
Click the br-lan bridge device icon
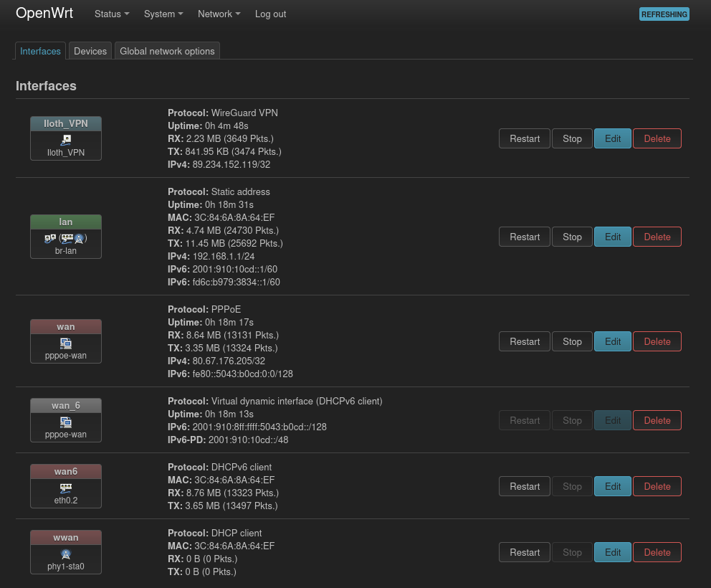pyautogui.click(x=66, y=238)
